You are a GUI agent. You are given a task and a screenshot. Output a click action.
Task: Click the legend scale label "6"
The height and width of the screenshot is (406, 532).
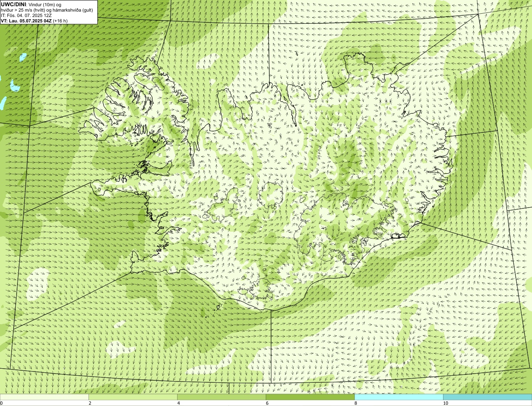(x=267, y=403)
